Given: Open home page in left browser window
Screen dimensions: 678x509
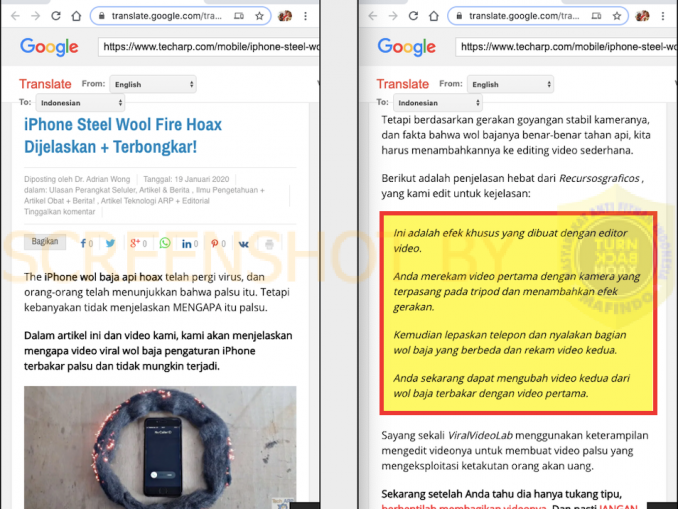Looking at the screenshot, I should click(x=76, y=16).
